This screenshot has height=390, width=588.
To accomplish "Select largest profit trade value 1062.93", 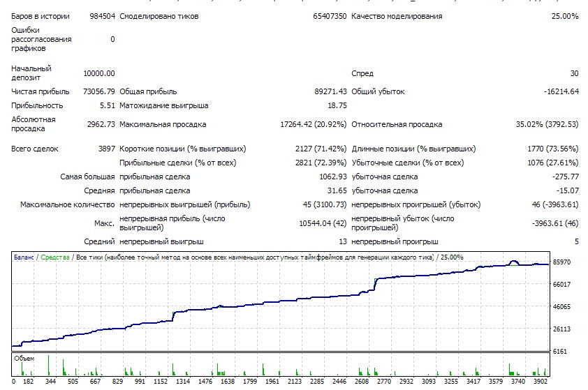I will click(333, 177).
